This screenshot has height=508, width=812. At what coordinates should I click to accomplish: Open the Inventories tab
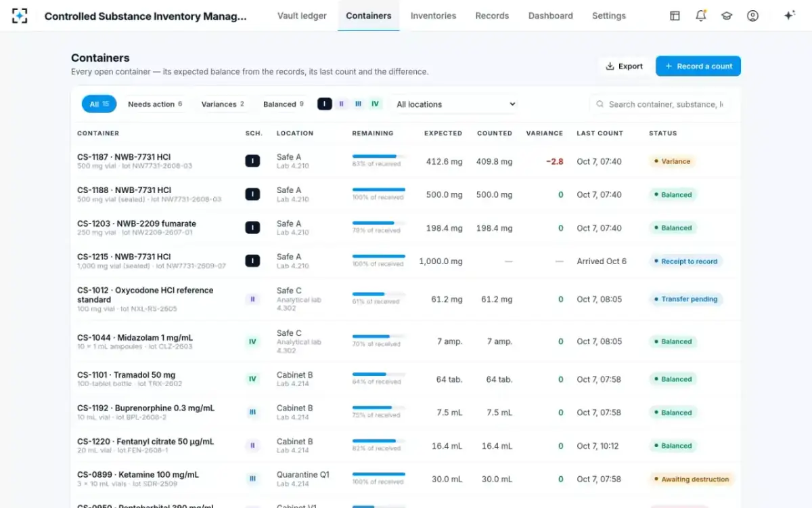click(x=433, y=16)
